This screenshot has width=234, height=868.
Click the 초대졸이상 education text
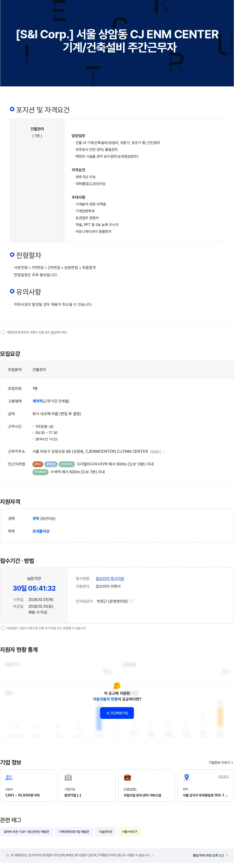click(41, 531)
